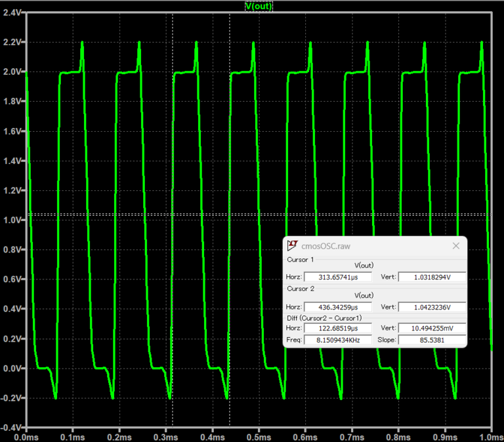Click the -0.4V label on the vertical axis
This screenshot has height=442, width=504.
click(11, 428)
